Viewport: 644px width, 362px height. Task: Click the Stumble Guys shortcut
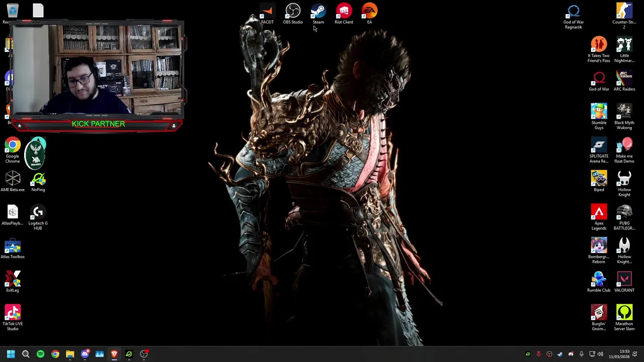tap(599, 117)
